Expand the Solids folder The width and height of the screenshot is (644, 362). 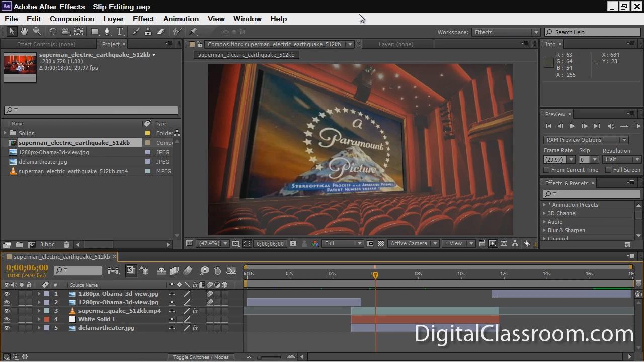pos(5,133)
